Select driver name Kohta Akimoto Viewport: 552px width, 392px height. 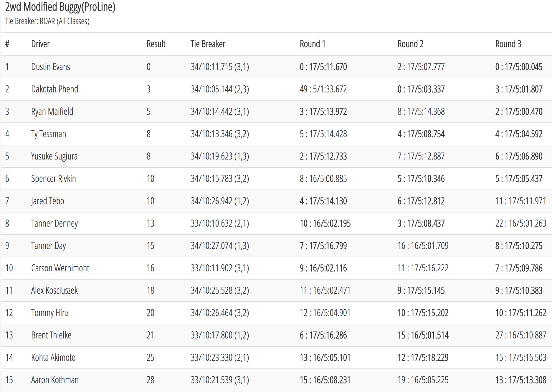[x=53, y=358]
